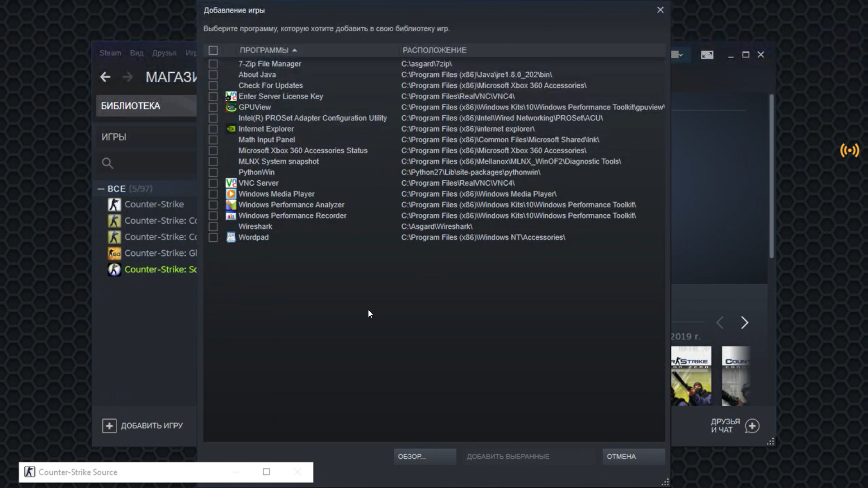Check the MLNX System snapshot checkbox
868x488 pixels.
pyautogui.click(x=213, y=161)
